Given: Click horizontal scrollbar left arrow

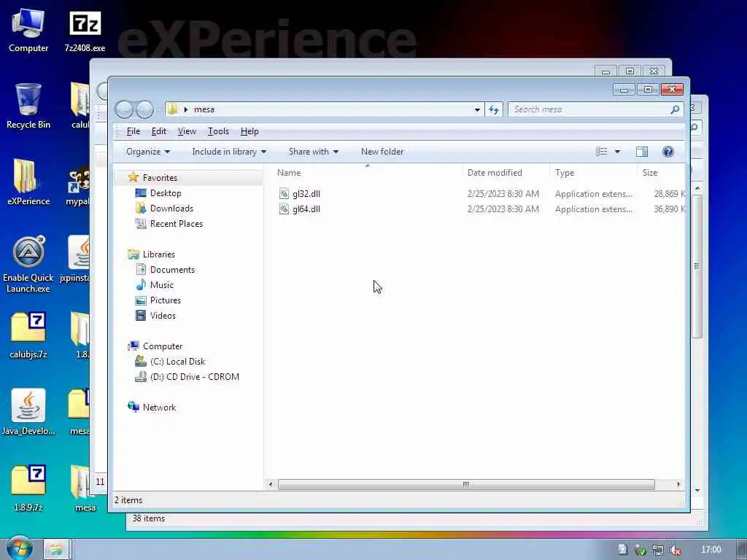Looking at the screenshot, I should coord(271,484).
